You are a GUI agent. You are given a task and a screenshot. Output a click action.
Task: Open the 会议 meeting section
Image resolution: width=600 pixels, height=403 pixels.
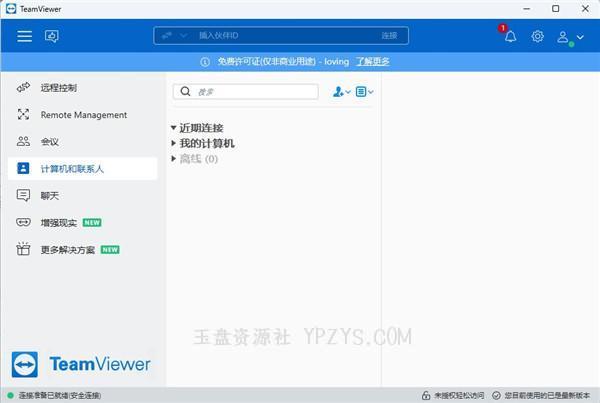(x=83, y=142)
